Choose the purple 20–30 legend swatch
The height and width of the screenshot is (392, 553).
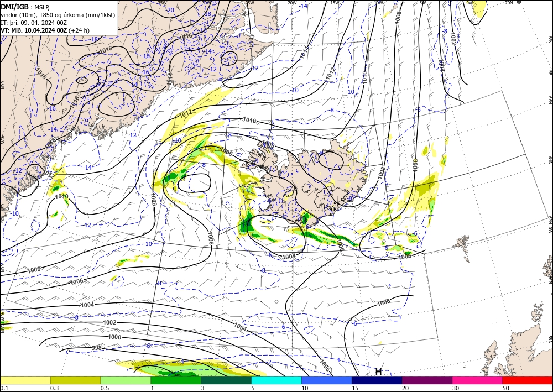point(427,380)
